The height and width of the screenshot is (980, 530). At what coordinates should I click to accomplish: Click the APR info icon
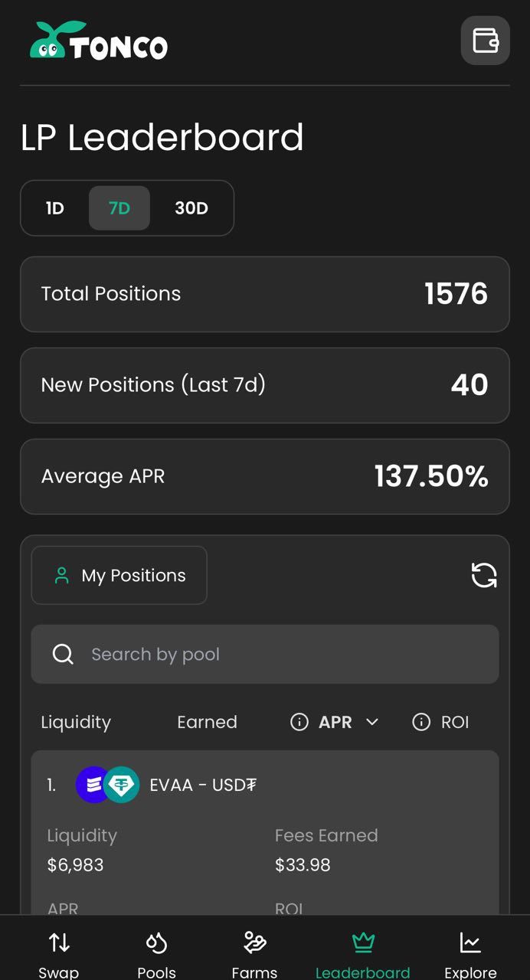(x=299, y=722)
